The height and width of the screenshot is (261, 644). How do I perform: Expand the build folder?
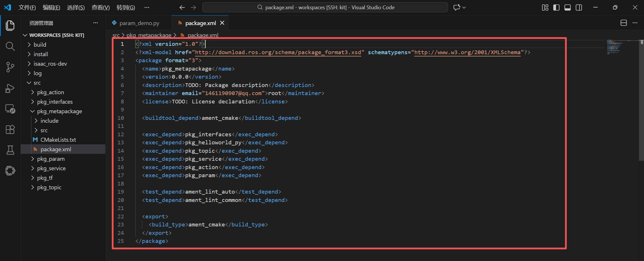click(x=40, y=45)
